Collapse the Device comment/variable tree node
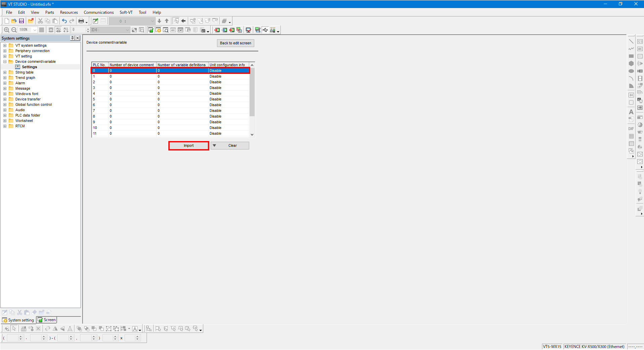This screenshot has height=350, width=644. pos(5,62)
